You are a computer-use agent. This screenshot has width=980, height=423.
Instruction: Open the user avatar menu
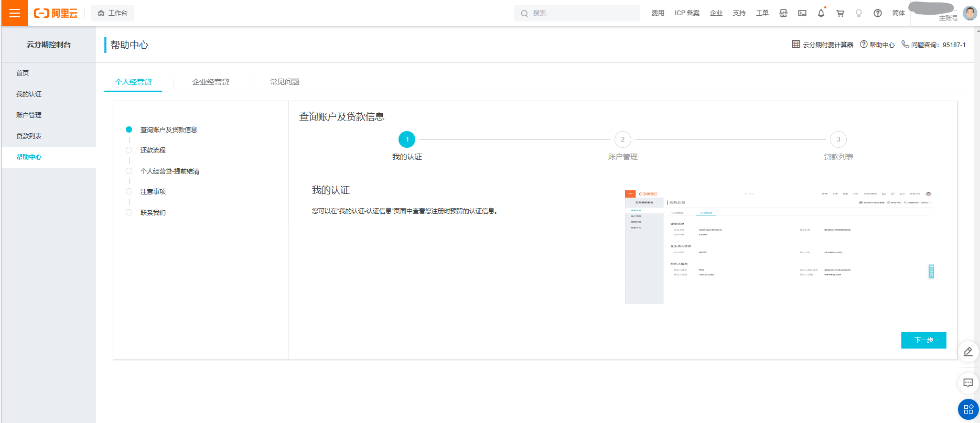tap(970, 13)
